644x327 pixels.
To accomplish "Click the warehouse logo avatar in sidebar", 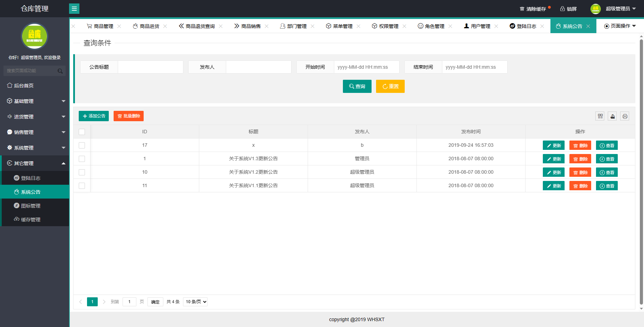I will pos(35,36).
